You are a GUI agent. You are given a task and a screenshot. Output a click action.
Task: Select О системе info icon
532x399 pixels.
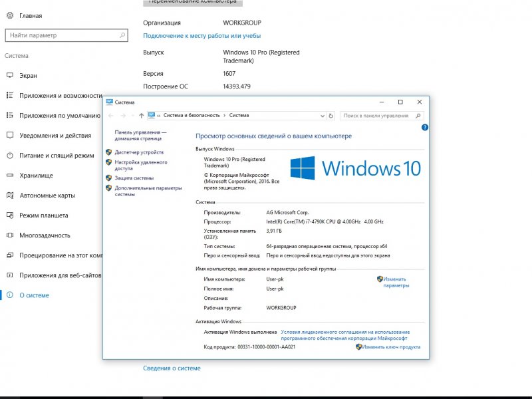coord(10,295)
